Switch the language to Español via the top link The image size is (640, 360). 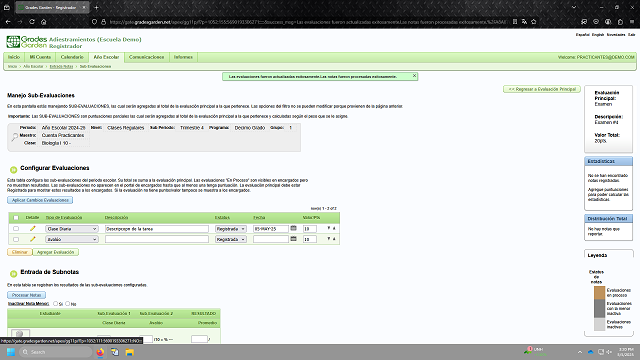tap(582, 35)
